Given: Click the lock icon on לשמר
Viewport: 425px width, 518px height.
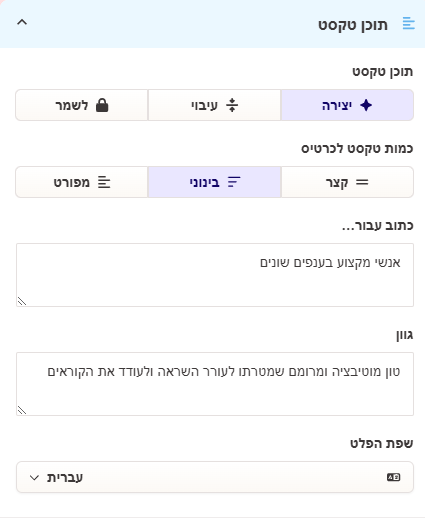Looking at the screenshot, I should tap(102, 105).
